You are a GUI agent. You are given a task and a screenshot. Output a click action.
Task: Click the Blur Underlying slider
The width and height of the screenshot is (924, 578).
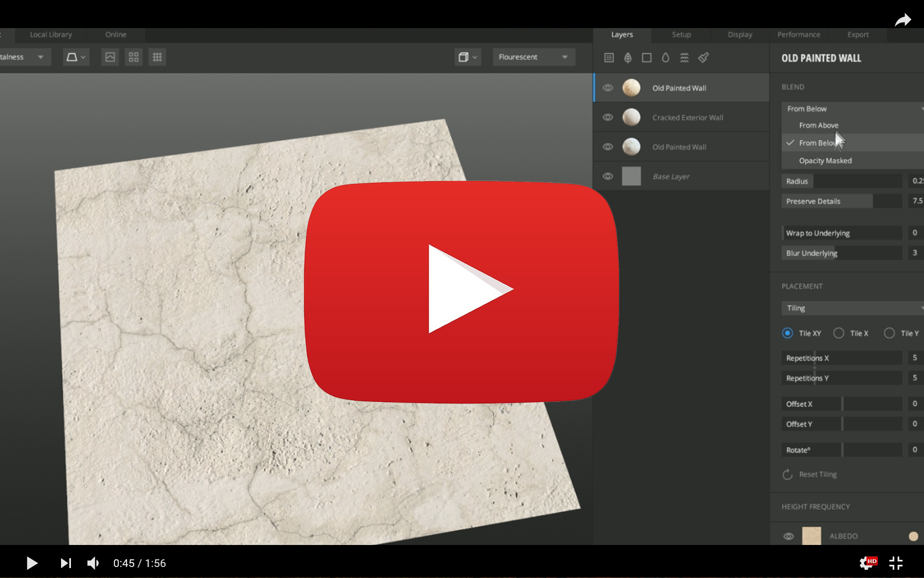click(842, 253)
